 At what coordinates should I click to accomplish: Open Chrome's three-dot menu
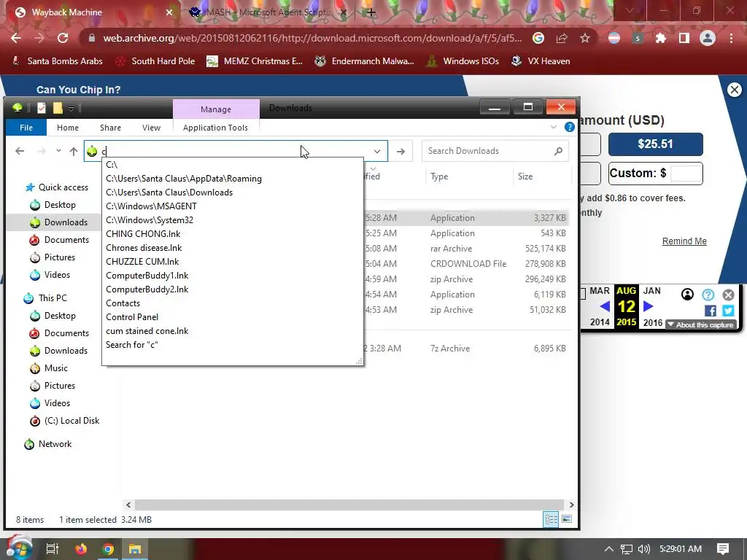731,38
